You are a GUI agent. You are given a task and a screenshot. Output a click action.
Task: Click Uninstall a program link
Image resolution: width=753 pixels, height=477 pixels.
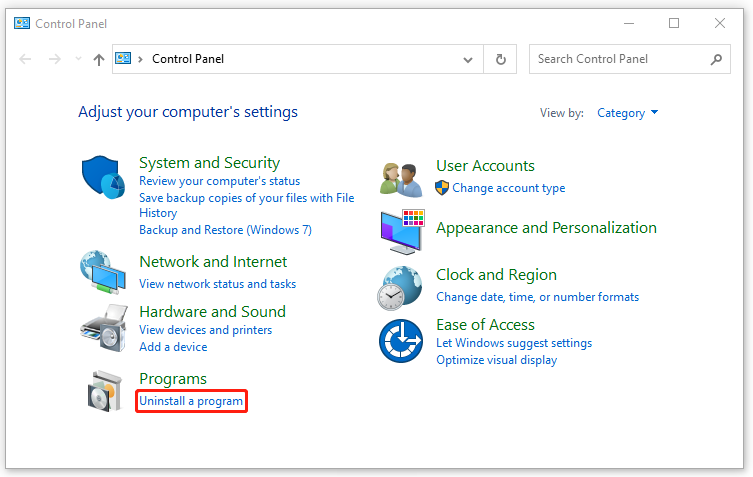[191, 401]
